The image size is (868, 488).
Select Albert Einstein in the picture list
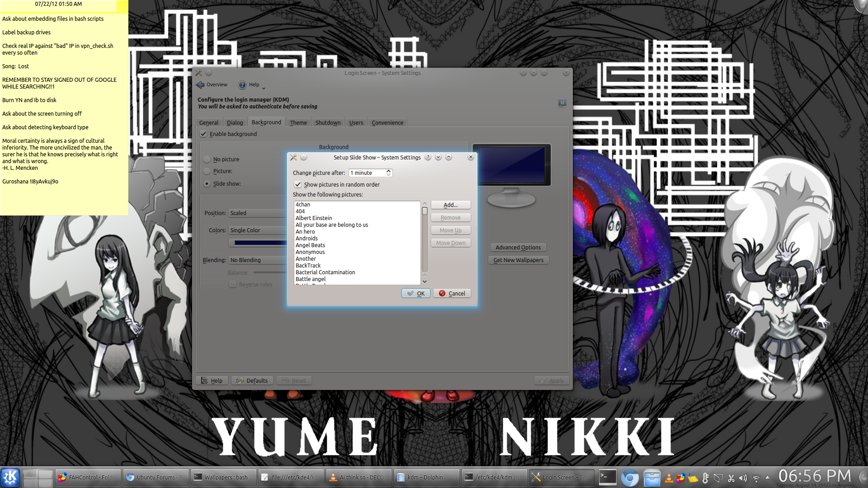[x=314, y=218]
